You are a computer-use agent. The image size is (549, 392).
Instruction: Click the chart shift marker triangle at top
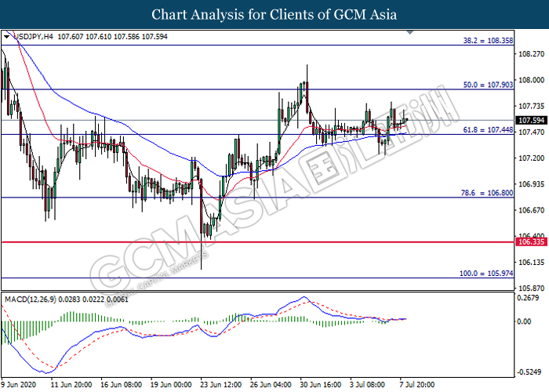click(410, 32)
